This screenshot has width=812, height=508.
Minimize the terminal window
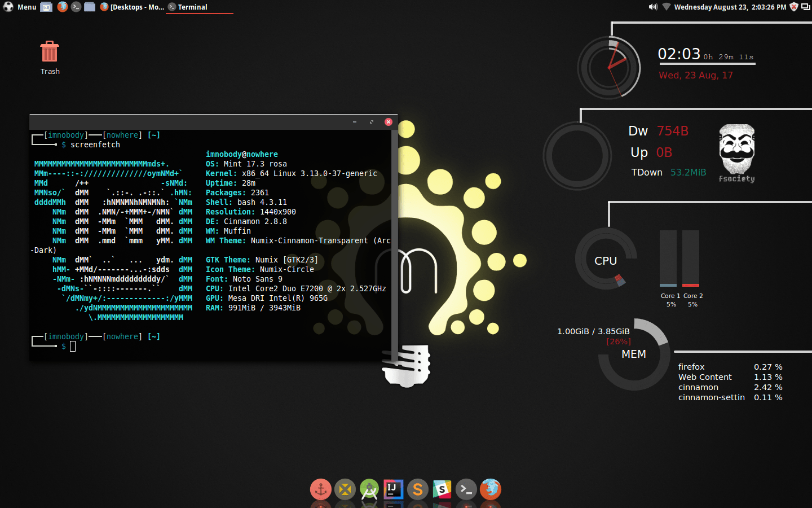coord(355,122)
